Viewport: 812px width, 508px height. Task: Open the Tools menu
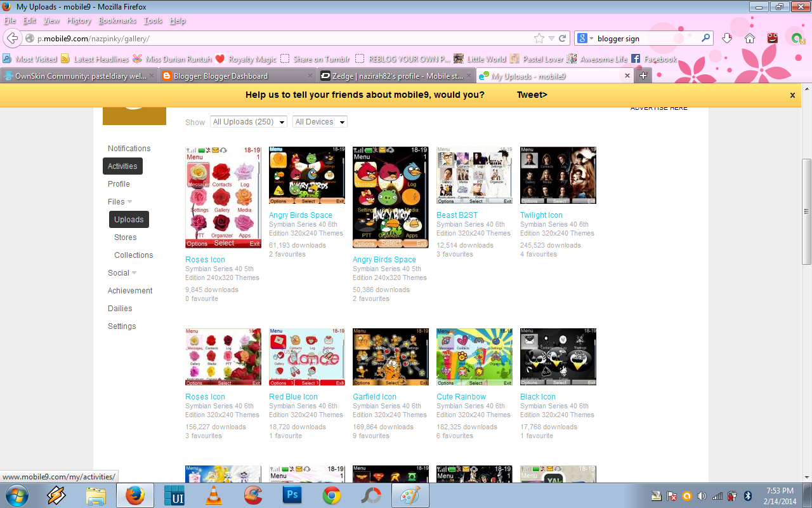153,20
